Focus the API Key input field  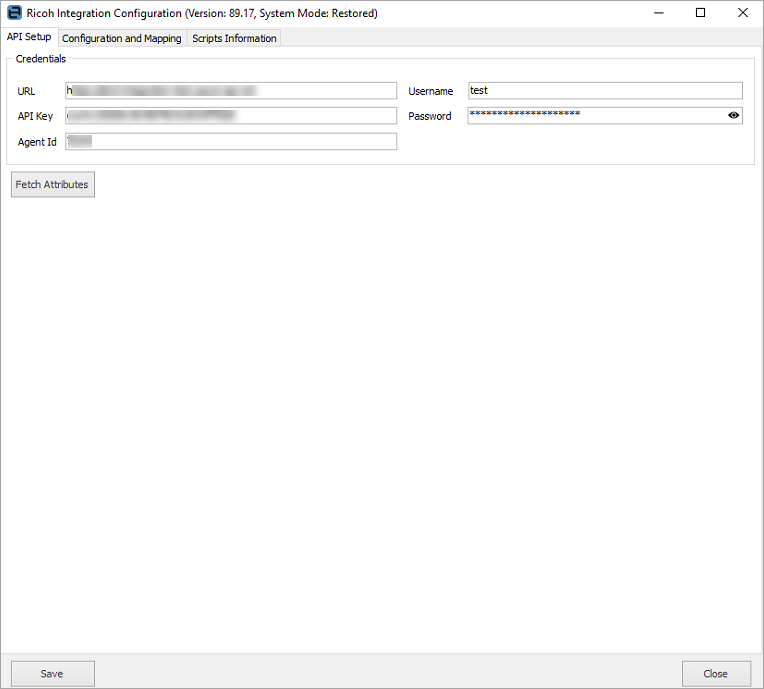click(231, 115)
